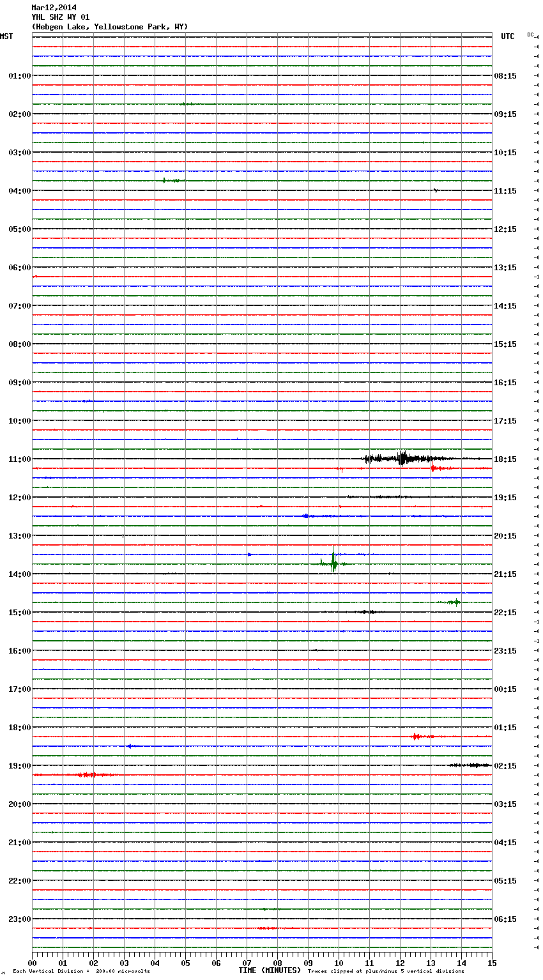Click the Hebgen Lake, Yellowstone Park location title
543x980 pixels.
click(110, 27)
